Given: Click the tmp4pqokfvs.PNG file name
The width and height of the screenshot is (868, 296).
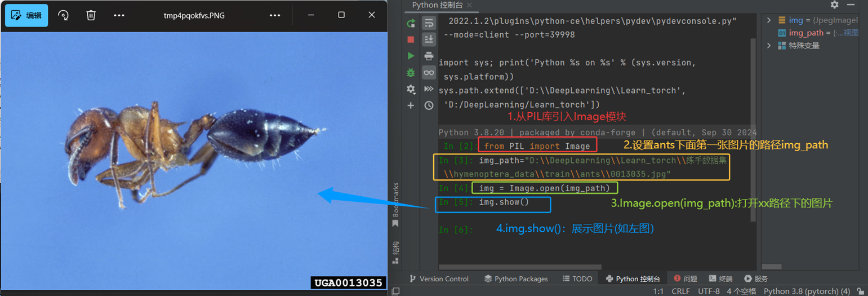Looking at the screenshot, I should [x=194, y=15].
